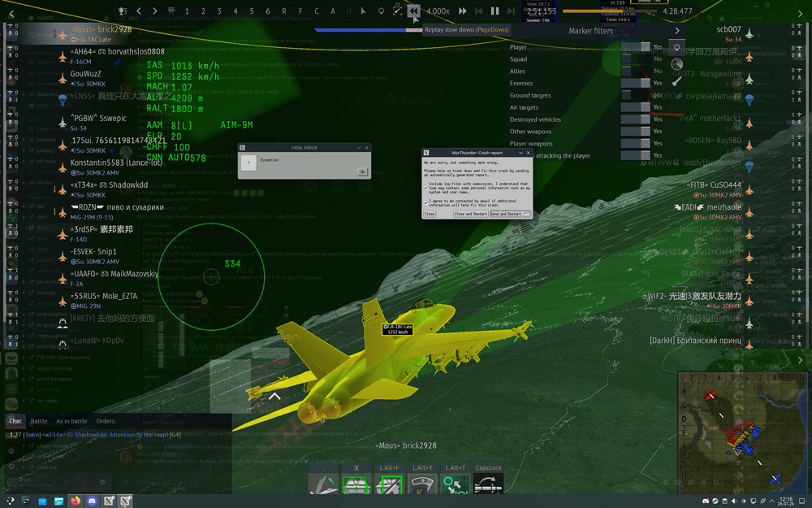The image size is (812, 508).
Task: Select next player arrow in replay toolbar
Action: click(x=154, y=11)
